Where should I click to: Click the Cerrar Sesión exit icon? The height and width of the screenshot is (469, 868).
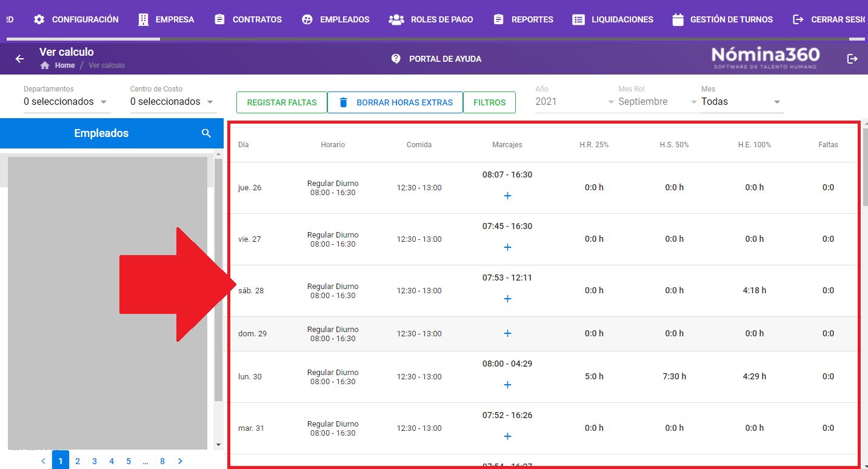point(798,19)
